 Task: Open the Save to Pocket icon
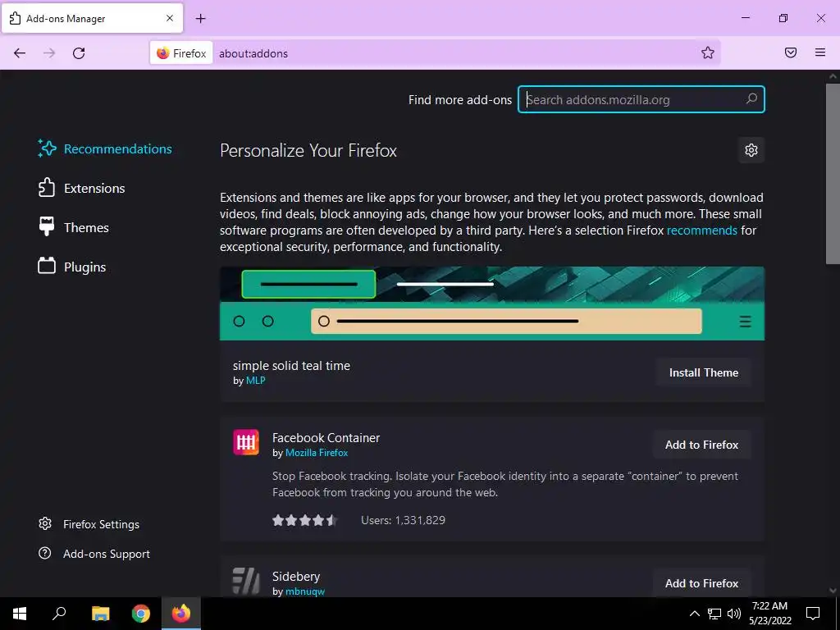pos(791,52)
